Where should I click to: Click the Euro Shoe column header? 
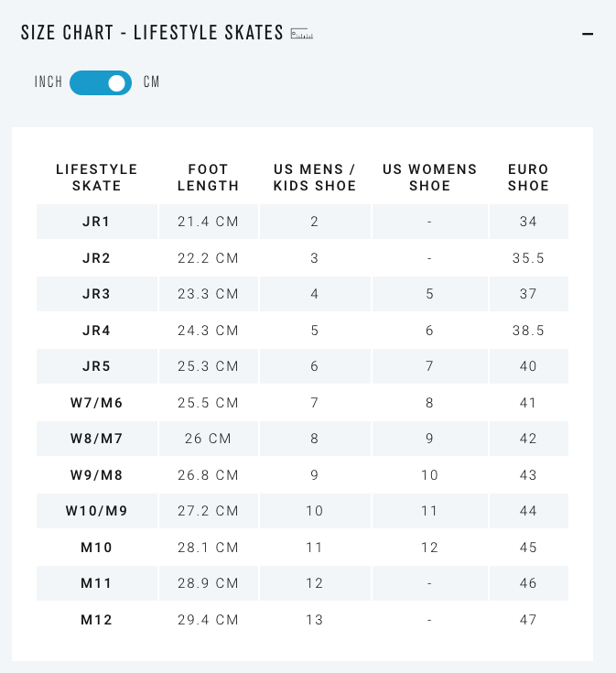coord(528,178)
